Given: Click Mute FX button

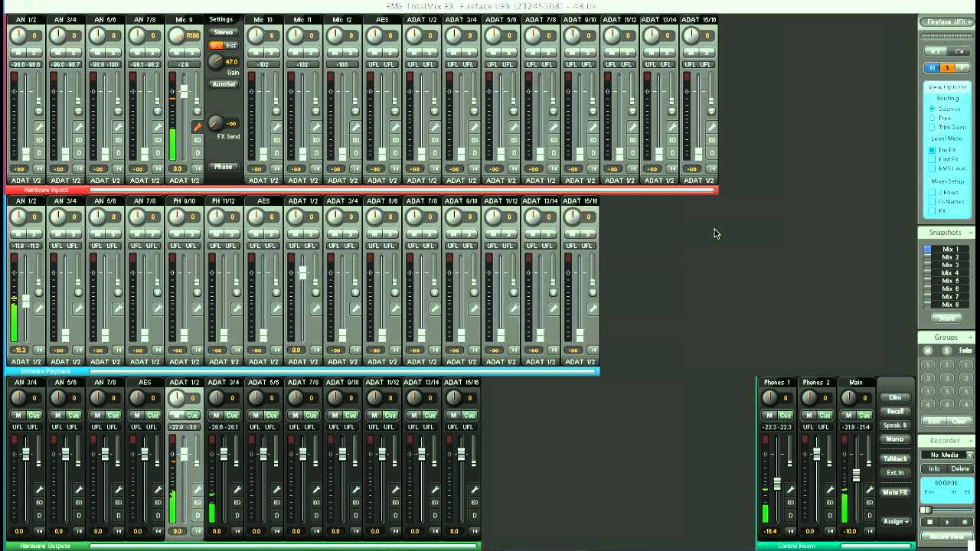Looking at the screenshot, I should 895,492.
